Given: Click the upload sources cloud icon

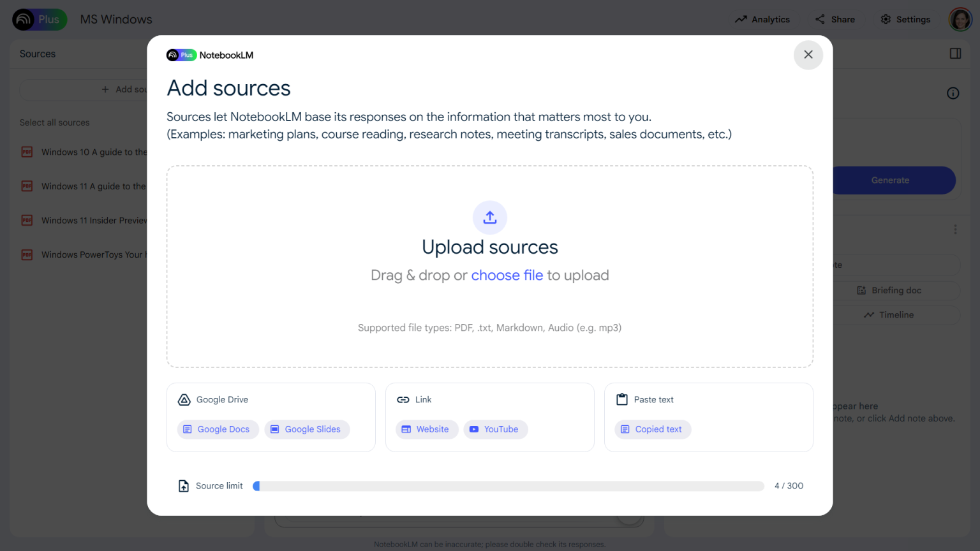Looking at the screenshot, I should [489, 217].
